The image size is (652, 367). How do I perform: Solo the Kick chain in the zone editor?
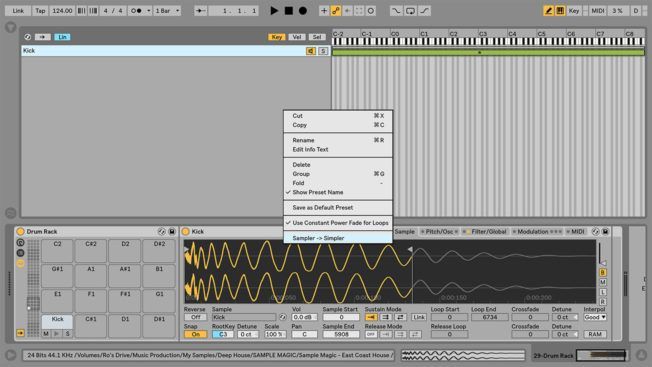(323, 51)
